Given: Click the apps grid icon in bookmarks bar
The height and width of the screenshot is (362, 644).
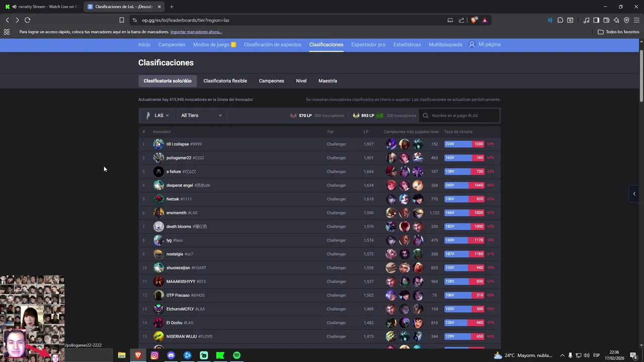Looking at the screenshot, I should (x=7, y=32).
